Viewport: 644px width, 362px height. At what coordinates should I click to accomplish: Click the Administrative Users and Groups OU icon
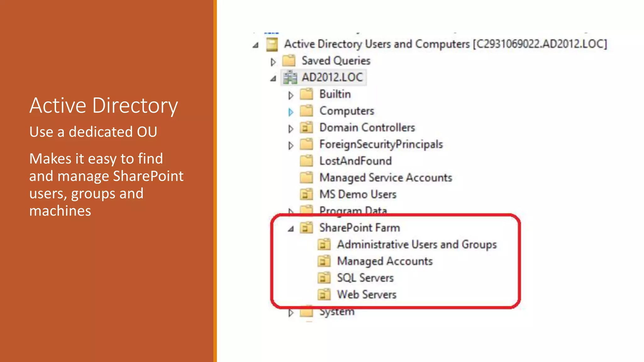pos(324,244)
